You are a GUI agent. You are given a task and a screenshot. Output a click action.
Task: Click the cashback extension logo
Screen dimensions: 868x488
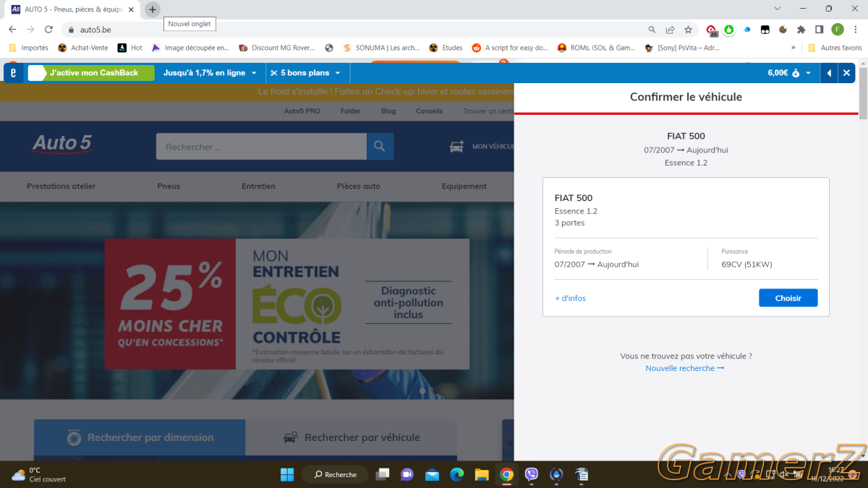coord(14,73)
